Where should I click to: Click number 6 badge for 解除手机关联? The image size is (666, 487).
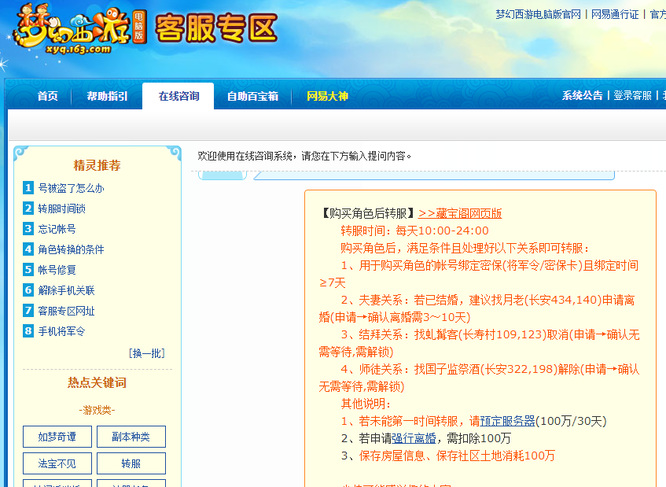(28, 290)
